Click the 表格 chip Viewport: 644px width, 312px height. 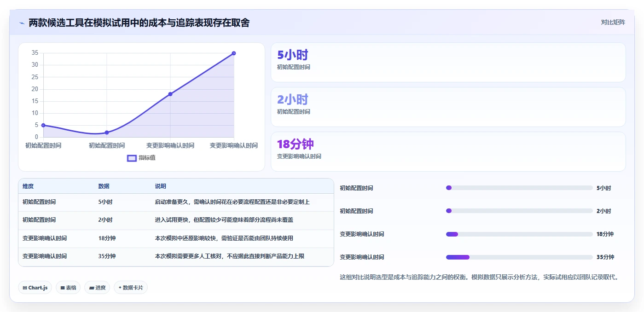pos(68,288)
